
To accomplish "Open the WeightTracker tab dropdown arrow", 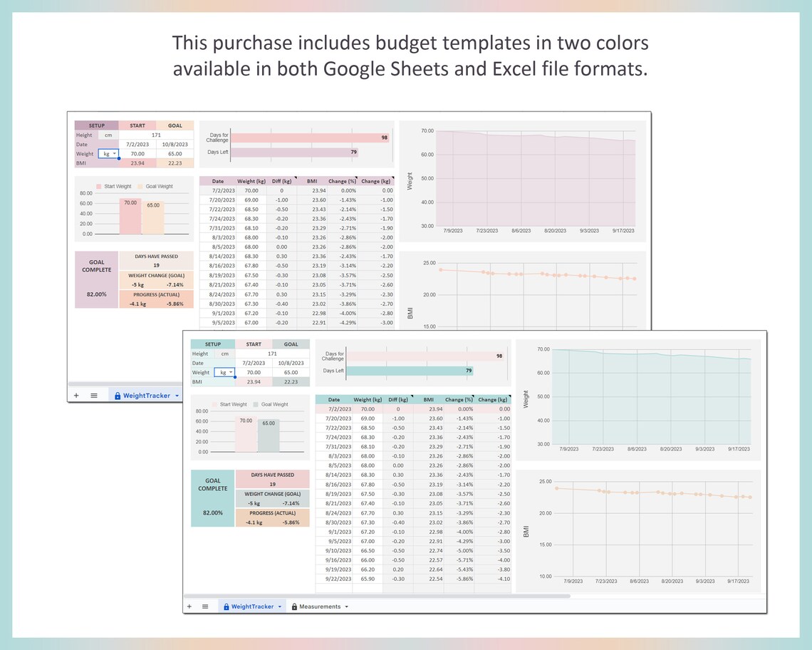I will [x=176, y=395].
